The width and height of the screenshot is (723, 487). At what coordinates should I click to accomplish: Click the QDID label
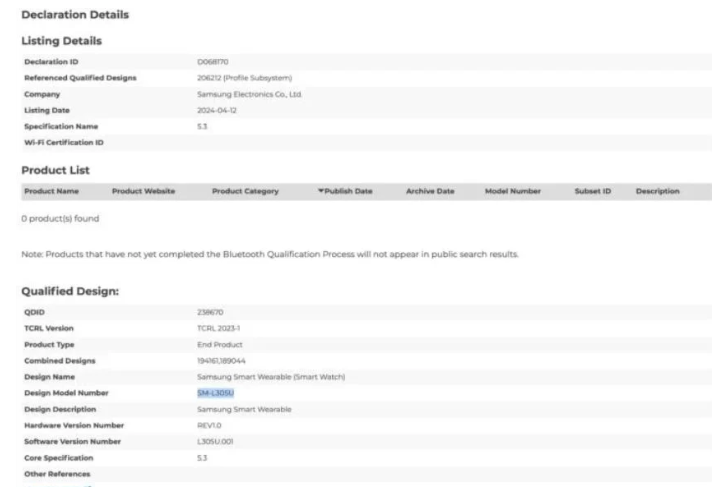click(x=34, y=312)
